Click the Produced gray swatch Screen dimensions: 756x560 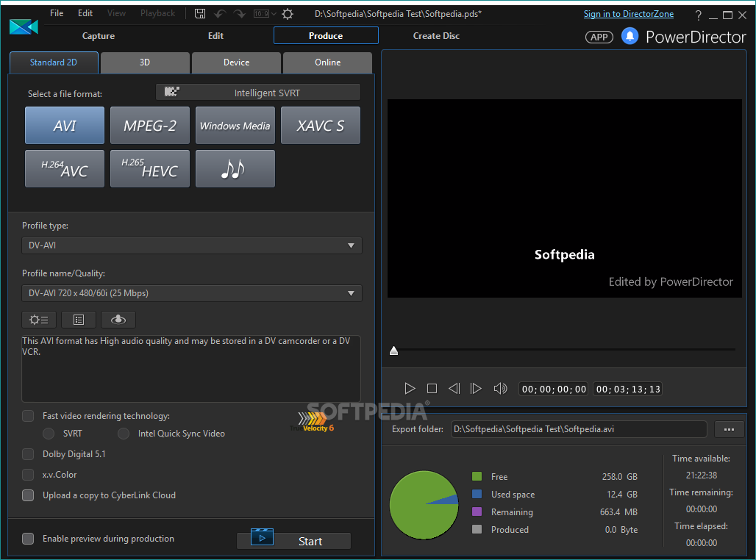coord(477,529)
